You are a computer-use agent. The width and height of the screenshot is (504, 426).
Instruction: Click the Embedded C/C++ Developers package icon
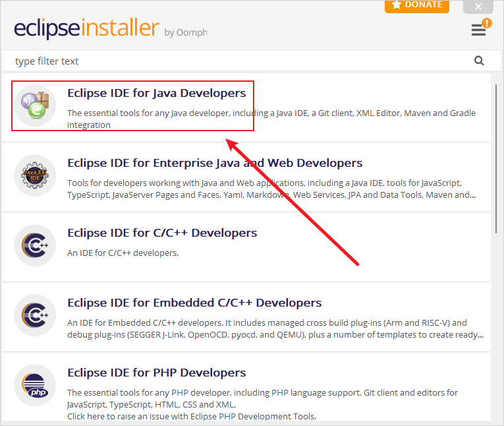[x=35, y=315]
